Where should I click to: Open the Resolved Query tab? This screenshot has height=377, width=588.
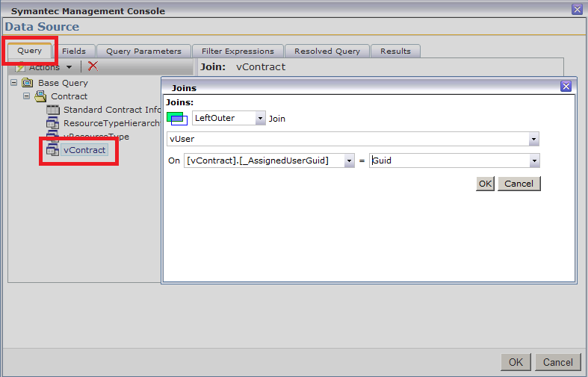point(327,52)
